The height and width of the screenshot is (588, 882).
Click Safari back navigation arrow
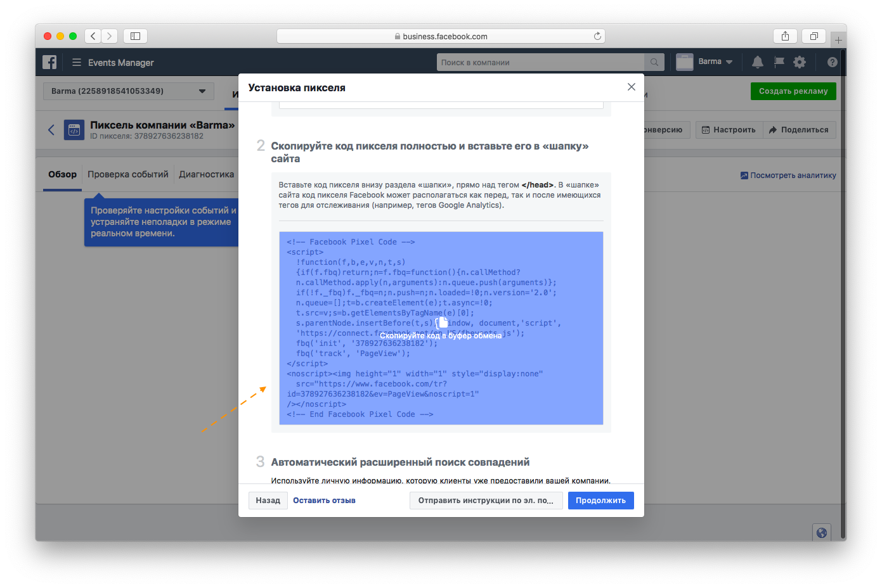click(93, 36)
